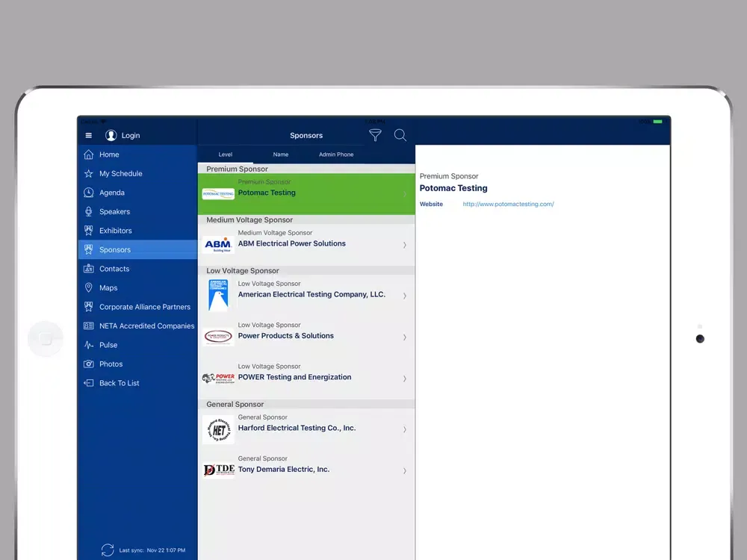Expand Tony Demaria Electric chevron

pyautogui.click(x=404, y=471)
